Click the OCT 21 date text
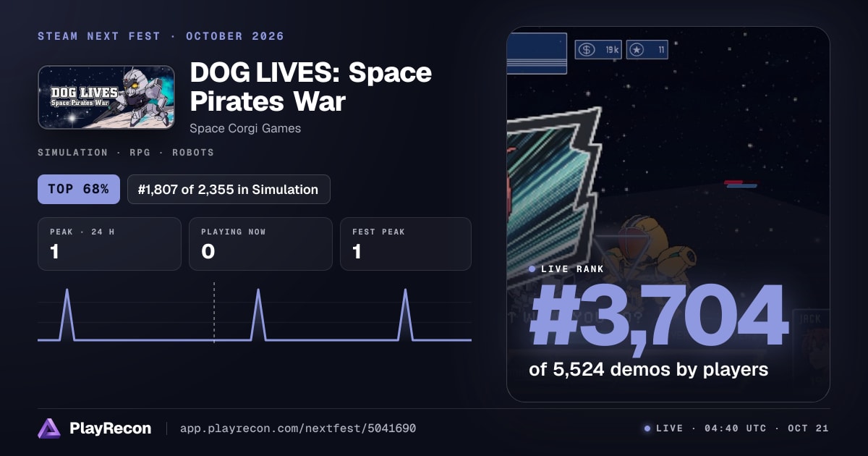 point(808,428)
